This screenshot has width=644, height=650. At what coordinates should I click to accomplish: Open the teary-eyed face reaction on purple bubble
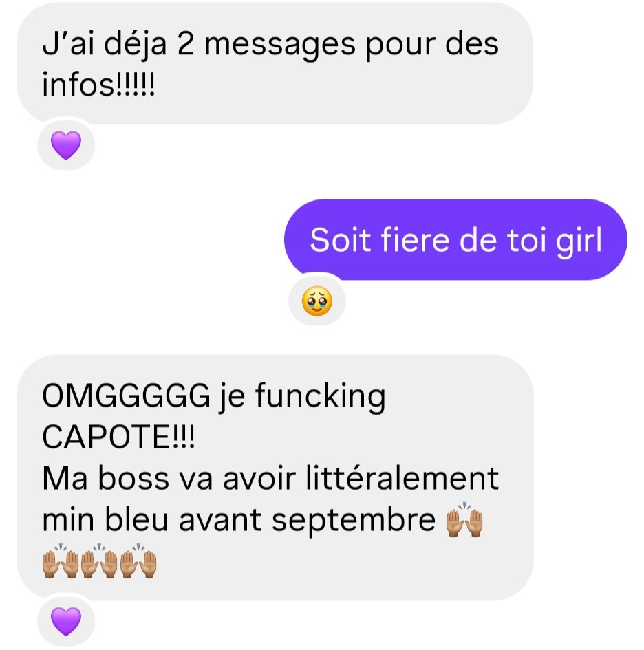pyautogui.click(x=316, y=301)
